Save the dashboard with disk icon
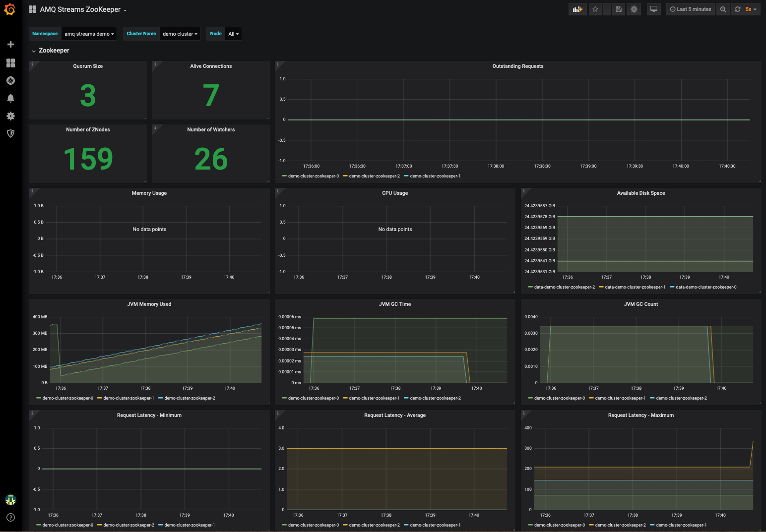766x532 pixels. 619,9
